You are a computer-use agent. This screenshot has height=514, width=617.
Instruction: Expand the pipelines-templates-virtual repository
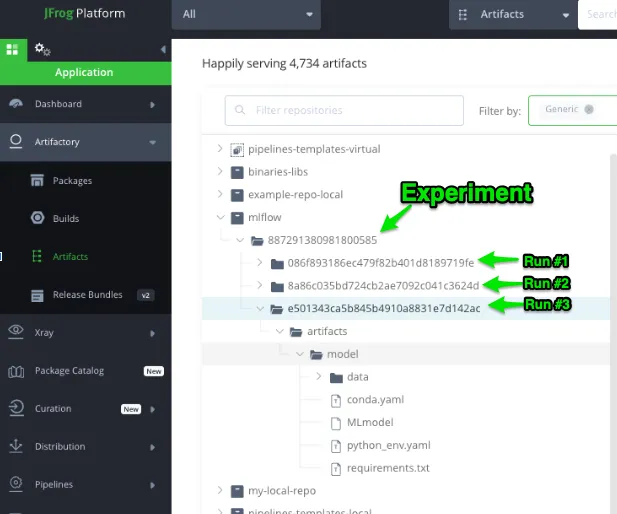click(220, 149)
